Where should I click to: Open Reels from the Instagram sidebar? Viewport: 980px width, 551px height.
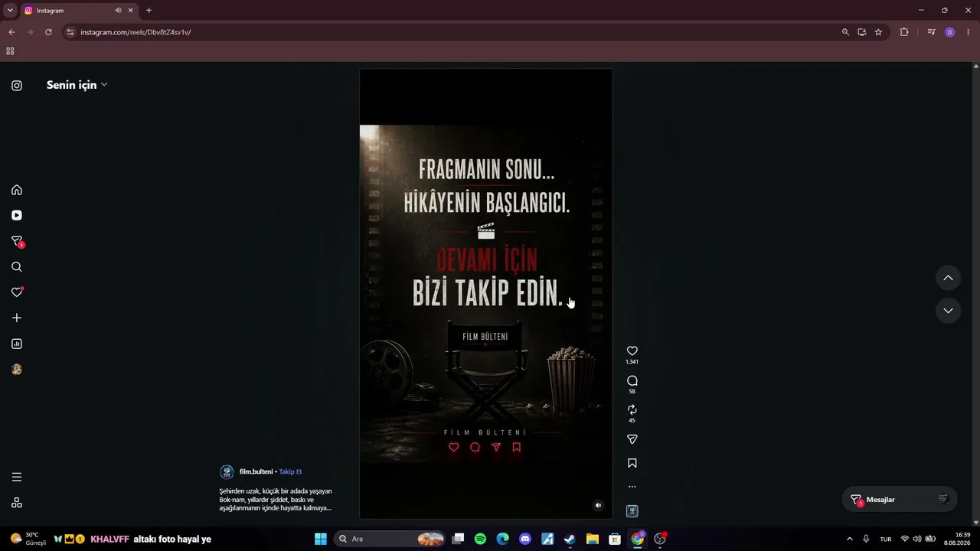pos(17,216)
